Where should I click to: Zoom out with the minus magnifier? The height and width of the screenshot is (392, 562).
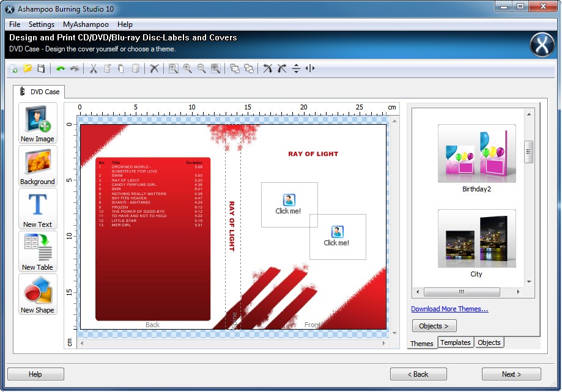click(x=201, y=68)
